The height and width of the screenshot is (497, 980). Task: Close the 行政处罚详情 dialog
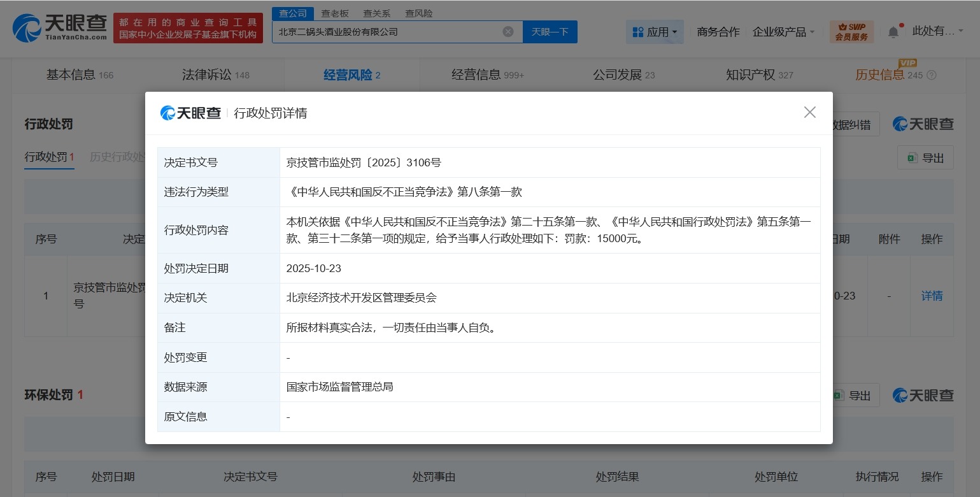[x=809, y=112]
